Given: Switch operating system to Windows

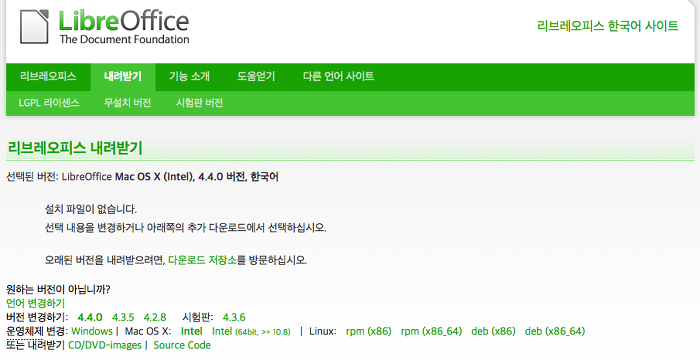Looking at the screenshot, I should tap(92, 331).
